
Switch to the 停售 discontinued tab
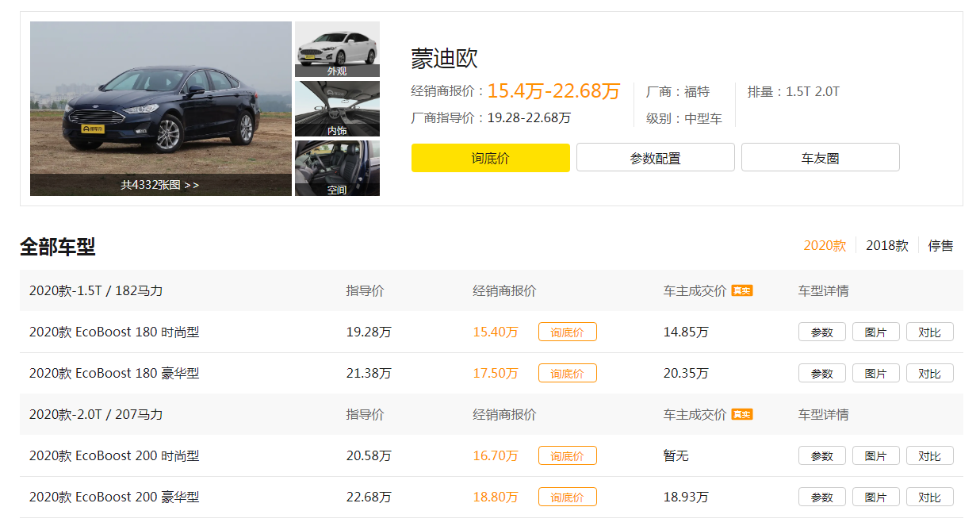(x=941, y=246)
